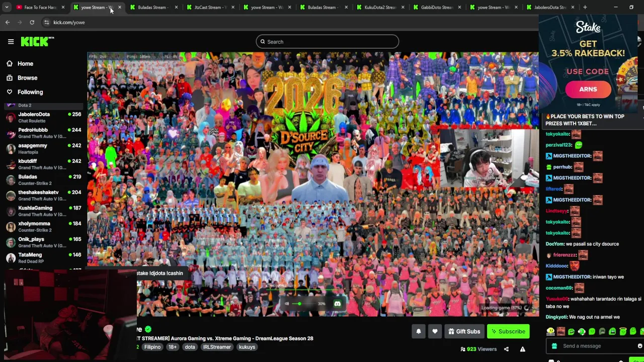644x362 pixels.
Task: Open kbutdiff channel in sidebar
Action: (x=43, y=164)
